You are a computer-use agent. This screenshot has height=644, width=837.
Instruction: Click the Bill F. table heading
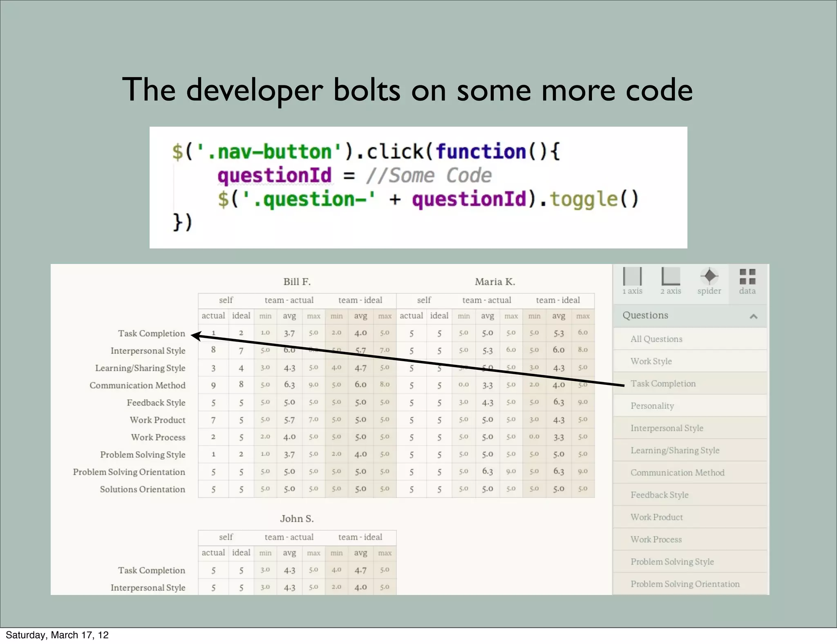tap(297, 282)
